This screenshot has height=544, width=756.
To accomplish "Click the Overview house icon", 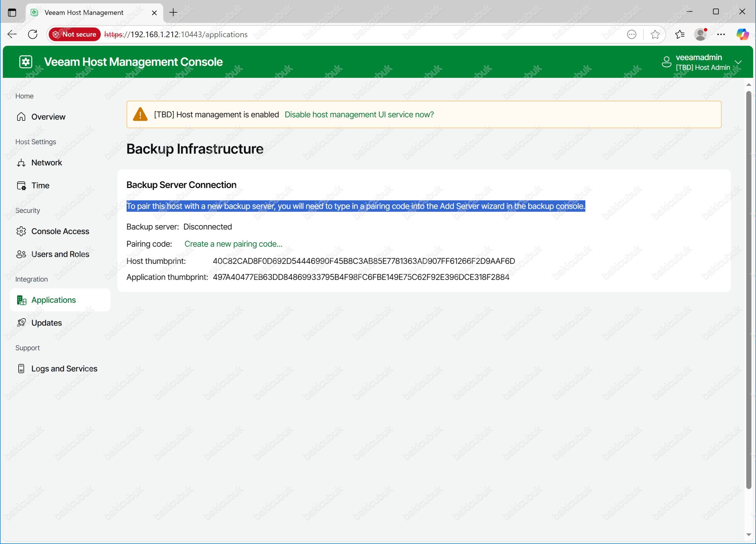I will click(21, 117).
